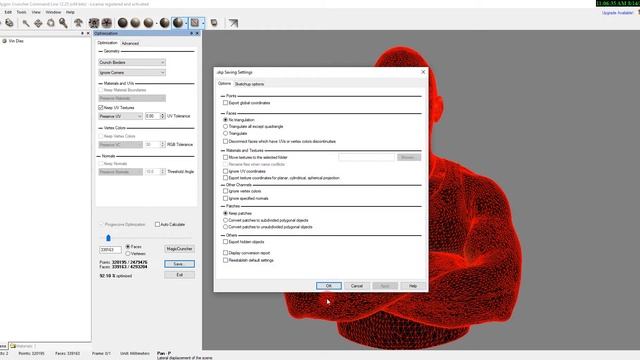The image size is (640, 360).
Task: Select the magnifier zoom tool
Action: (x=63, y=23)
